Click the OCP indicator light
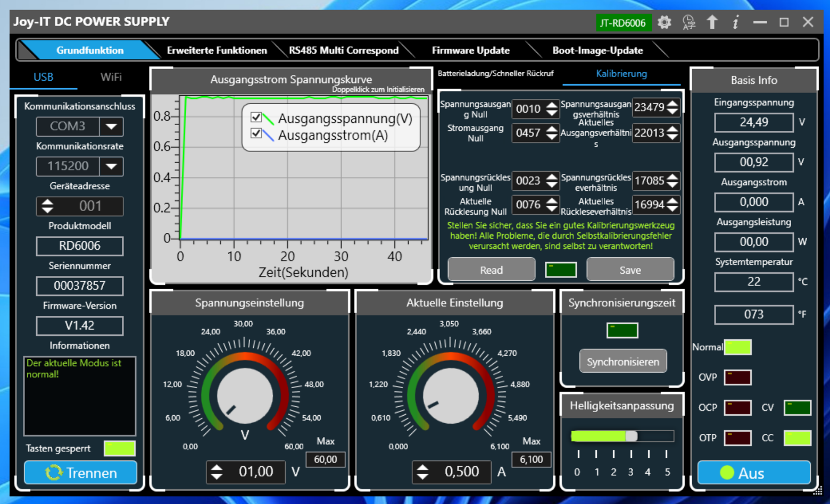The image size is (830, 504). [x=737, y=408]
